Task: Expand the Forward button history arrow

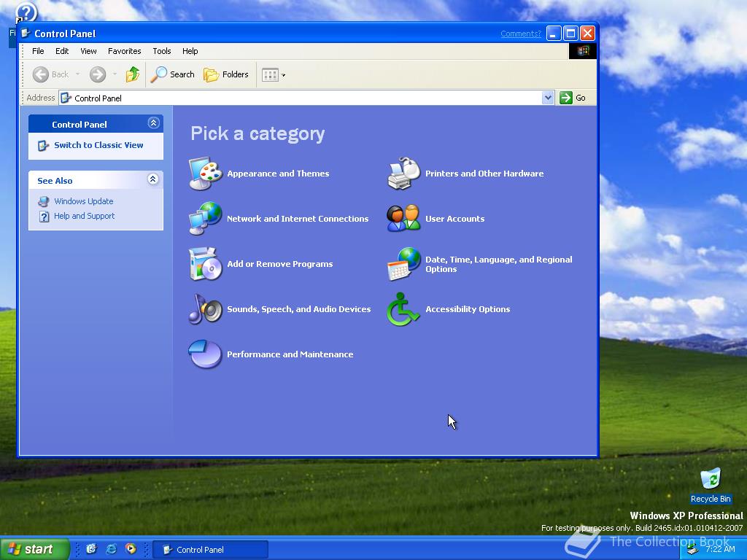Action: [x=115, y=74]
